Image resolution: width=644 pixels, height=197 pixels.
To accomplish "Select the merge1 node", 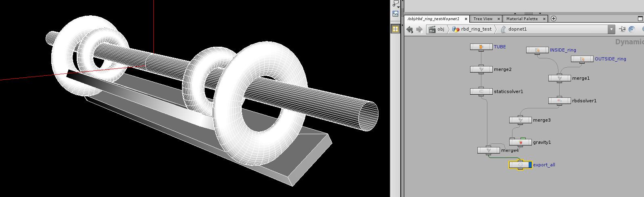I will coord(559,79).
